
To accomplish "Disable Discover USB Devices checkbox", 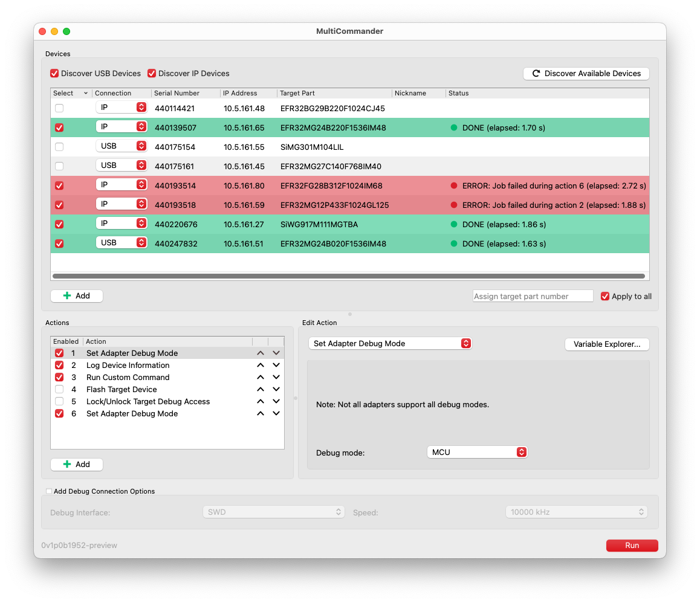I will [x=55, y=74].
